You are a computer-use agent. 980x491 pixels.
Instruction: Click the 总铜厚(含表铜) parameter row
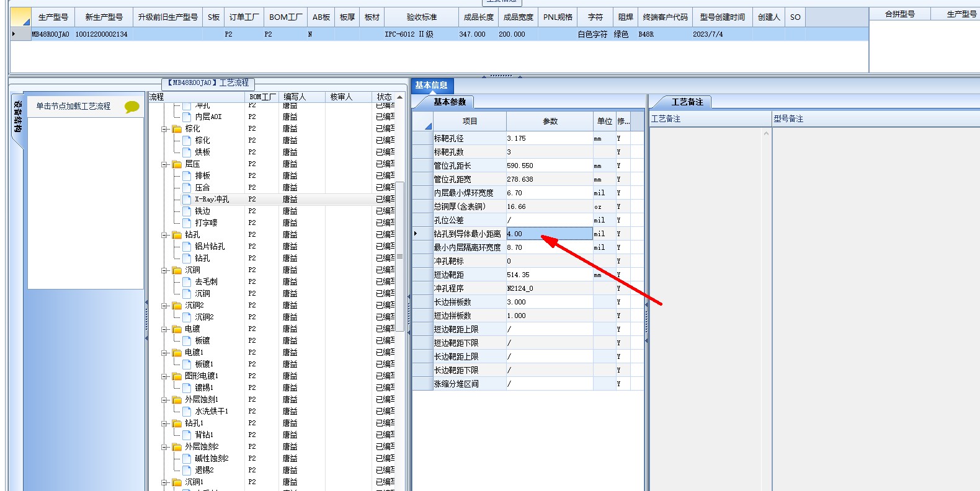(528, 206)
